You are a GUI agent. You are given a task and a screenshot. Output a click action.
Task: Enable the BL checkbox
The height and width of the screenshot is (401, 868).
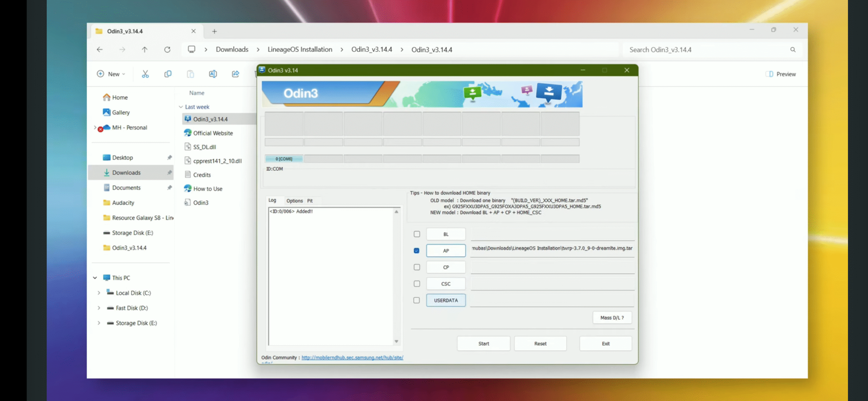[x=417, y=234]
